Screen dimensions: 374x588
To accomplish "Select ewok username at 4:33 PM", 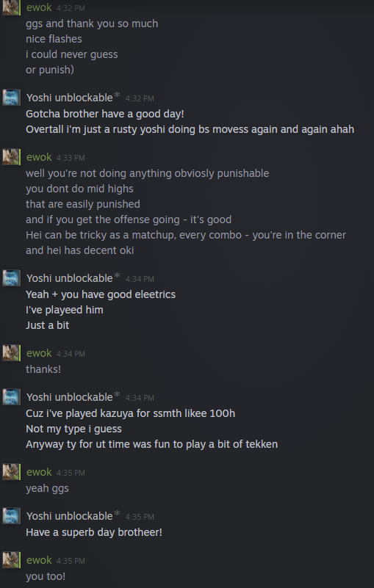I will (x=39, y=157).
